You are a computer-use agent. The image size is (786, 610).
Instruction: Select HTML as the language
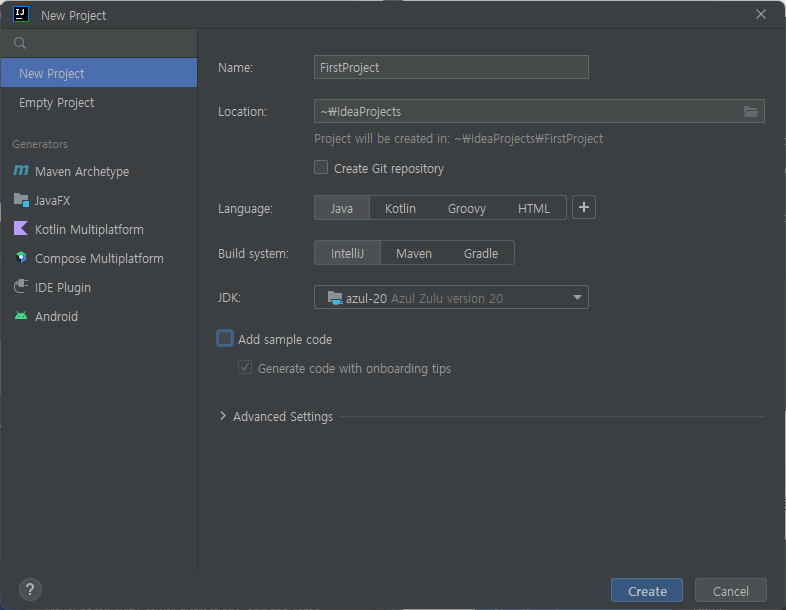coord(533,208)
